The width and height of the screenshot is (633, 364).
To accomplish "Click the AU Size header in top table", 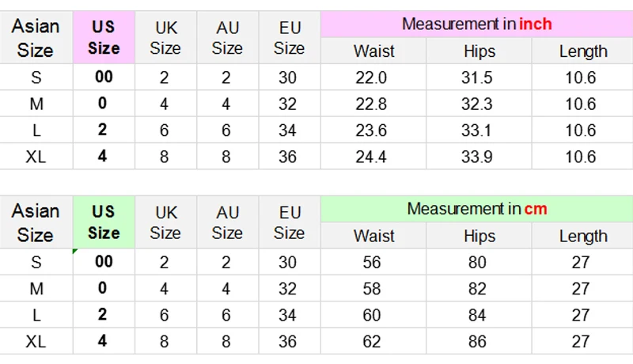I will [x=227, y=37].
